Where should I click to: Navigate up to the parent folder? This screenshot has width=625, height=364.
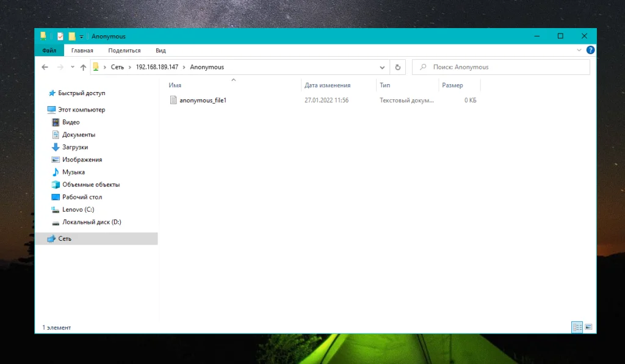coord(84,66)
